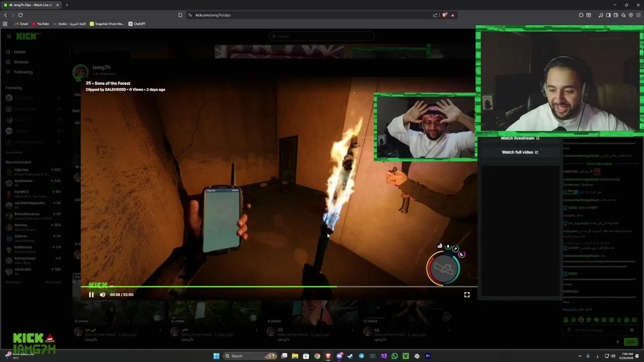
Task: Click the Home item in Kick sidebar
Action: pos(16,52)
